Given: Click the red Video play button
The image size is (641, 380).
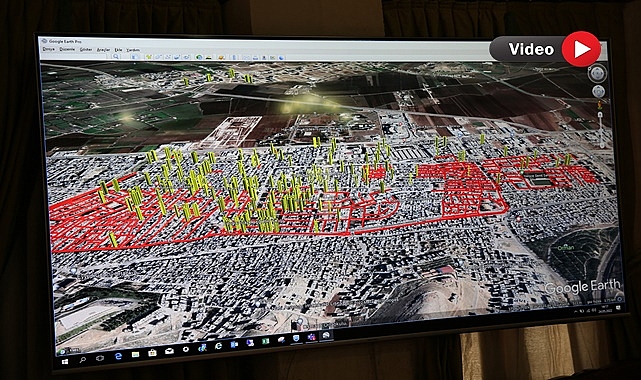Looking at the screenshot, I should click(581, 49).
